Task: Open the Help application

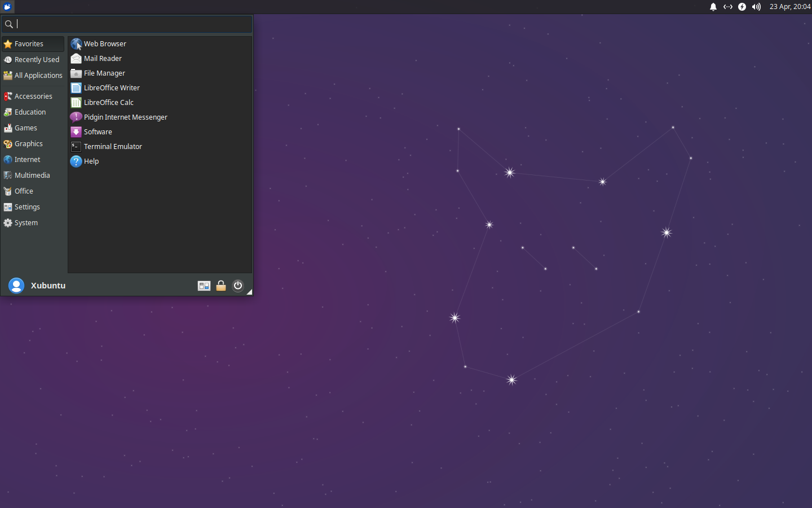Action: click(x=91, y=161)
